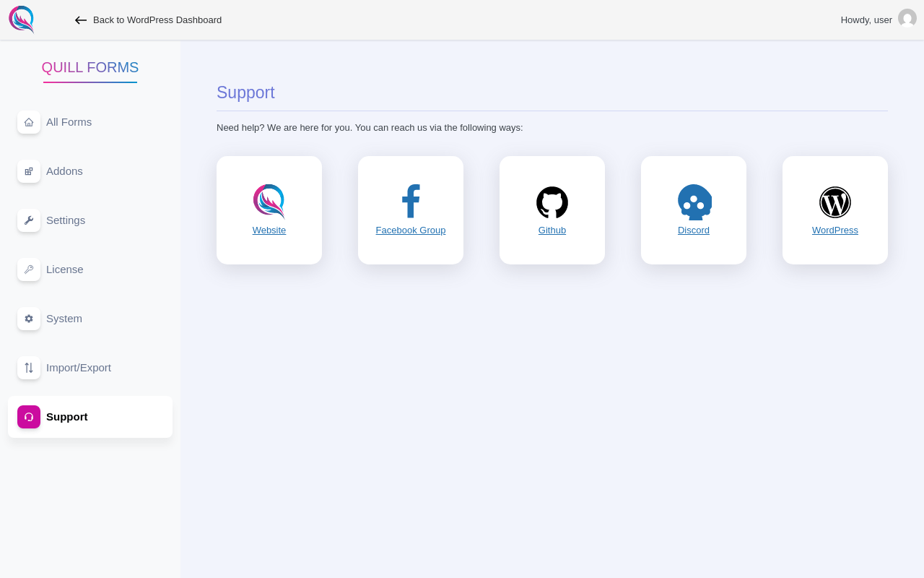Click the wrench icon beside Settings
The height and width of the screenshot is (578, 924).
coord(29,220)
